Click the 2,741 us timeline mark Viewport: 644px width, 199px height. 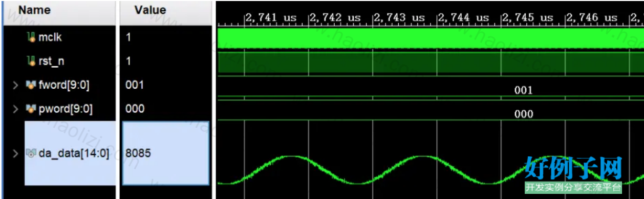(271, 17)
